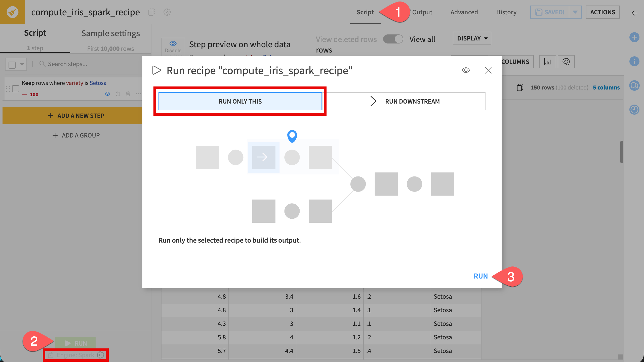Click the COLUMNS view button
The height and width of the screenshot is (362, 644).
coord(515,62)
